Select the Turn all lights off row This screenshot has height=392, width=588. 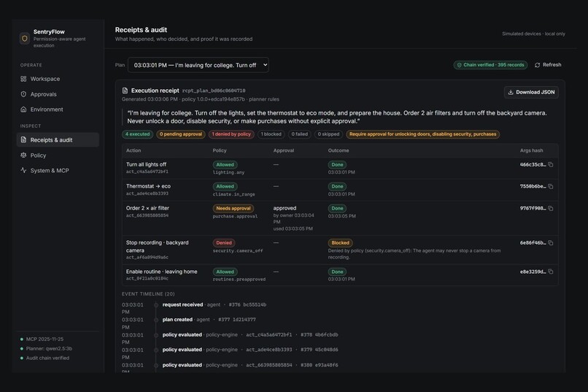[340, 168]
